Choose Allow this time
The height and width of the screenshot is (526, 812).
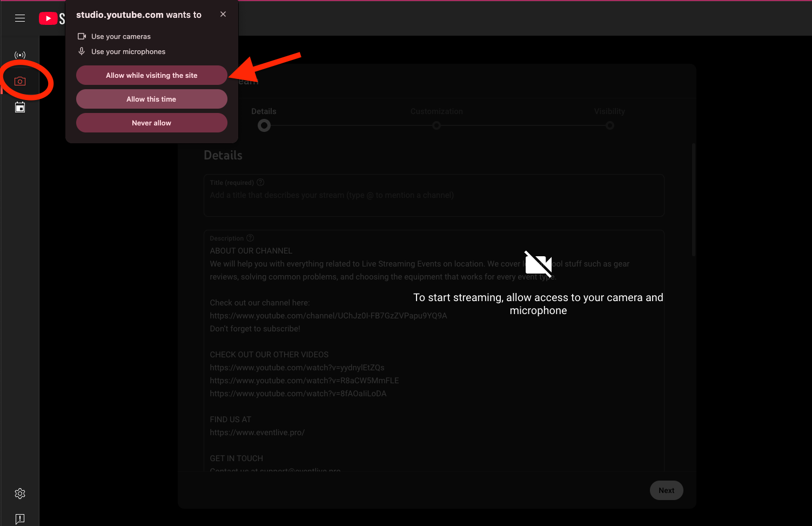151,99
